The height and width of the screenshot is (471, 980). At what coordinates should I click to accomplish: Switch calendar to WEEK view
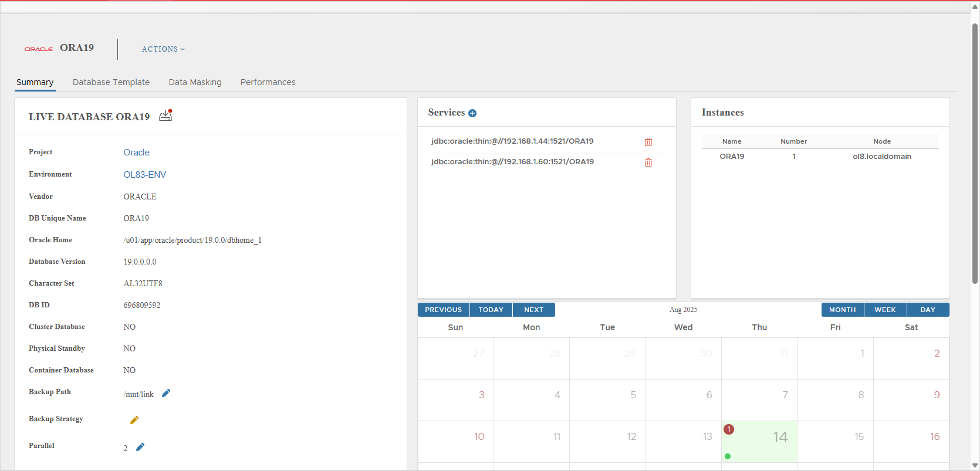point(884,310)
